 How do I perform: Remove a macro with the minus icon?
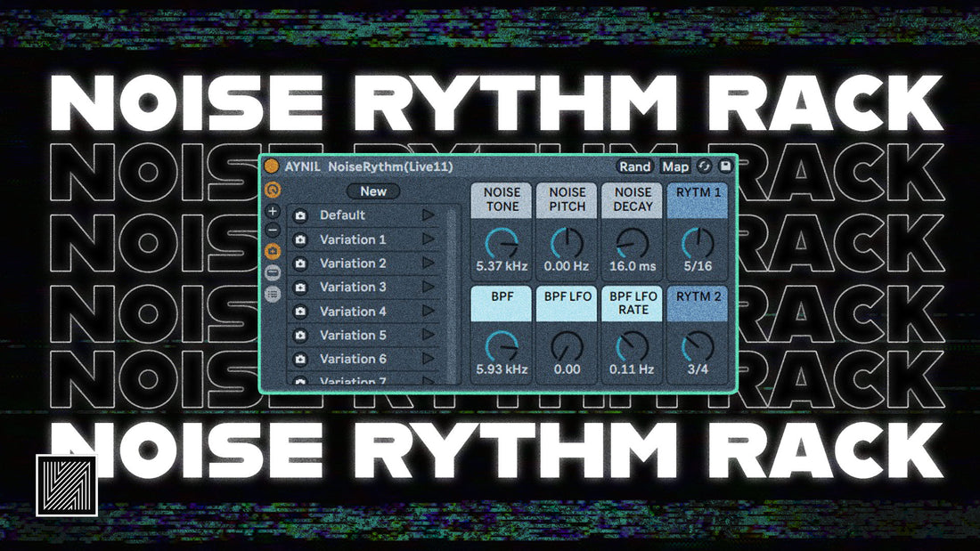pos(273,231)
